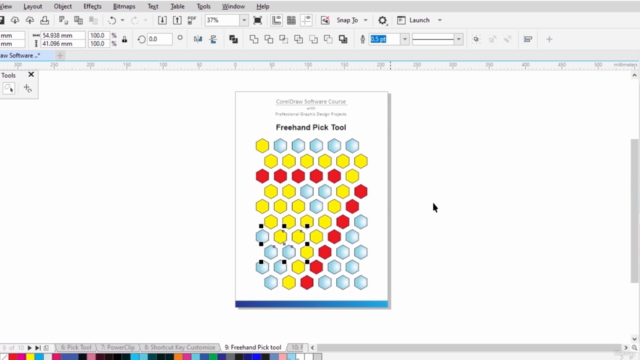Select the Freehand Pick tool in Tools
This screenshot has width=640, height=360.
pyautogui.click(x=9, y=88)
